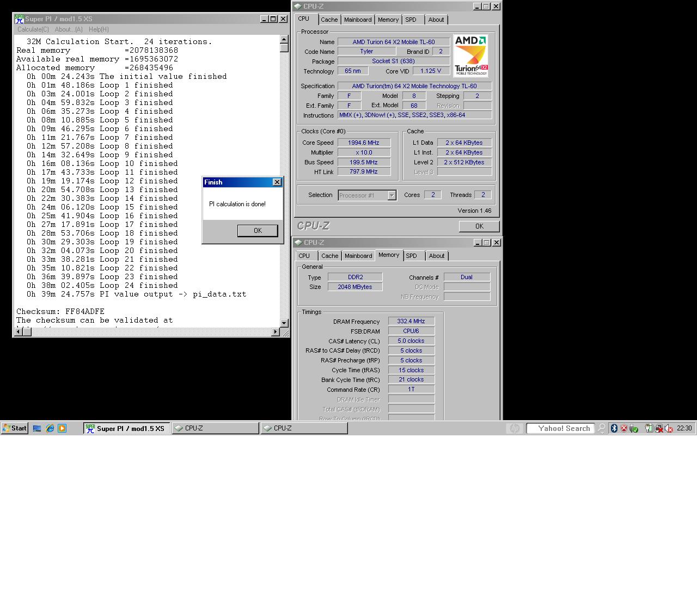Switch to second CPU-Z taskbar button
The width and height of the screenshot is (697, 616).
click(x=304, y=428)
